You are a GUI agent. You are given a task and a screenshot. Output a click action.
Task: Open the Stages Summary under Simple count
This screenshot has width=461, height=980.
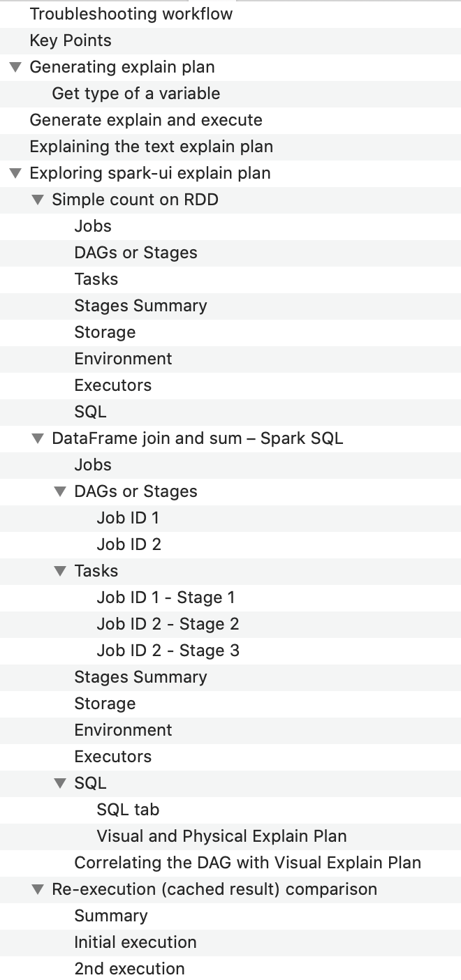tap(140, 306)
